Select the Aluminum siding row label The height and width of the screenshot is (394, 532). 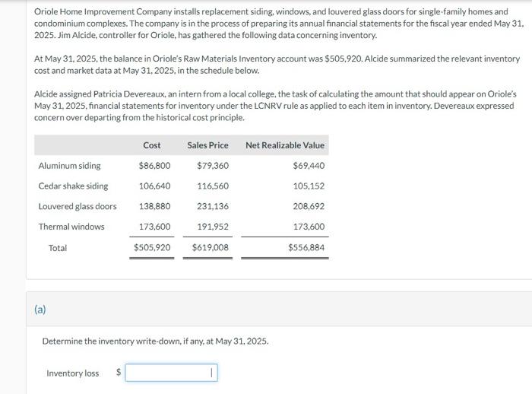tap(70, 166)
